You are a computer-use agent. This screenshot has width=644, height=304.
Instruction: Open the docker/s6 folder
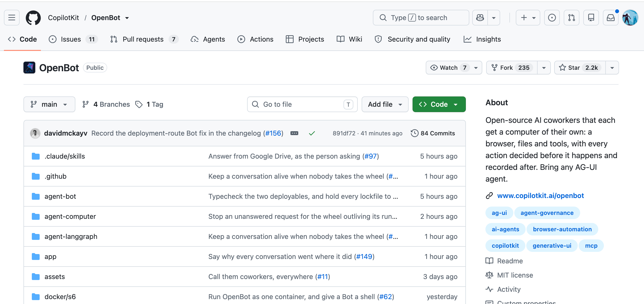(x=60, y=297)
